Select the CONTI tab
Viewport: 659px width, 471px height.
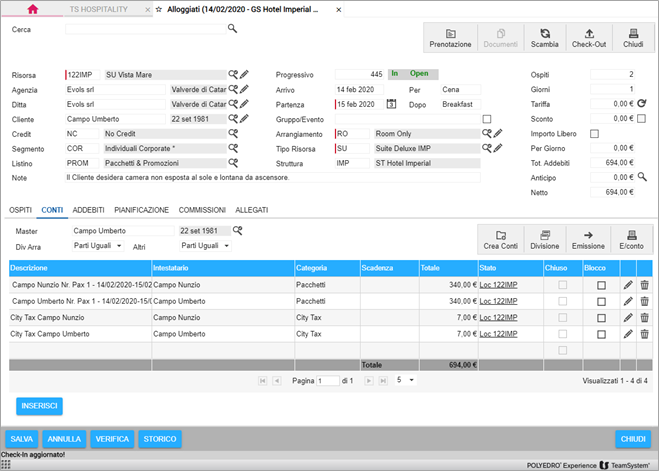point(52,210)
